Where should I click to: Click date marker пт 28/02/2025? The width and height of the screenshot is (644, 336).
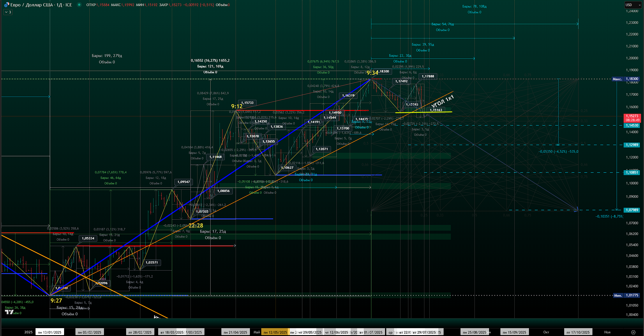click(x=140, y=332)
